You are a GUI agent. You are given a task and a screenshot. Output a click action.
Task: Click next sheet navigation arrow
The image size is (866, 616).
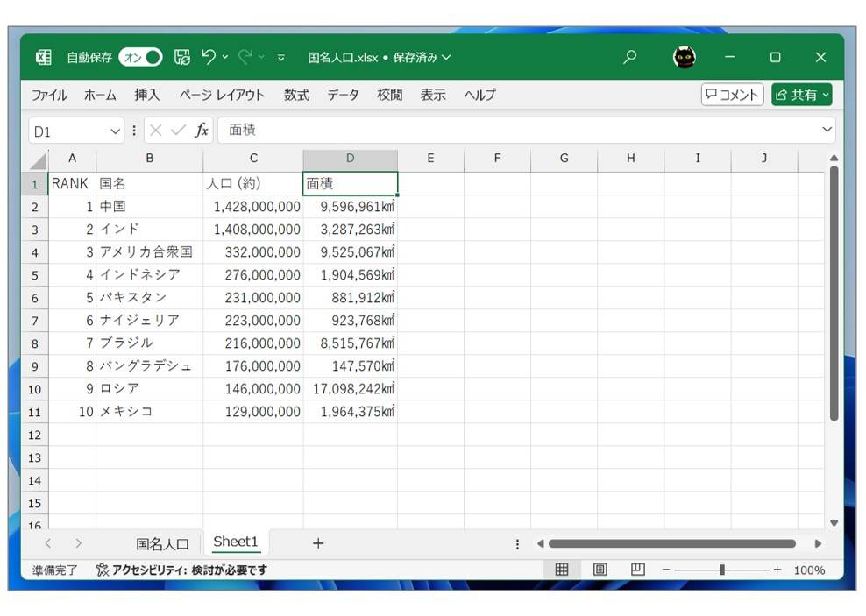point(78,543)
